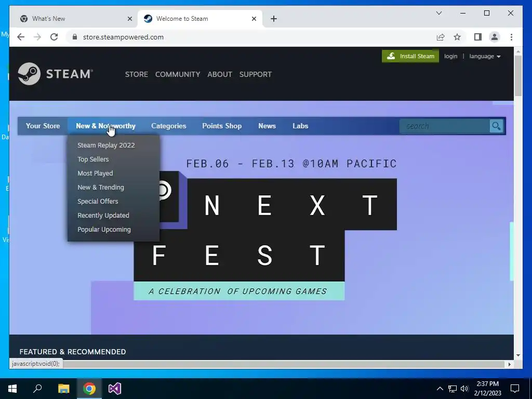Image resolution: width=532 pixels, height=399 pixels.
Task: Close the What's New tab
Action: [129, 19]
